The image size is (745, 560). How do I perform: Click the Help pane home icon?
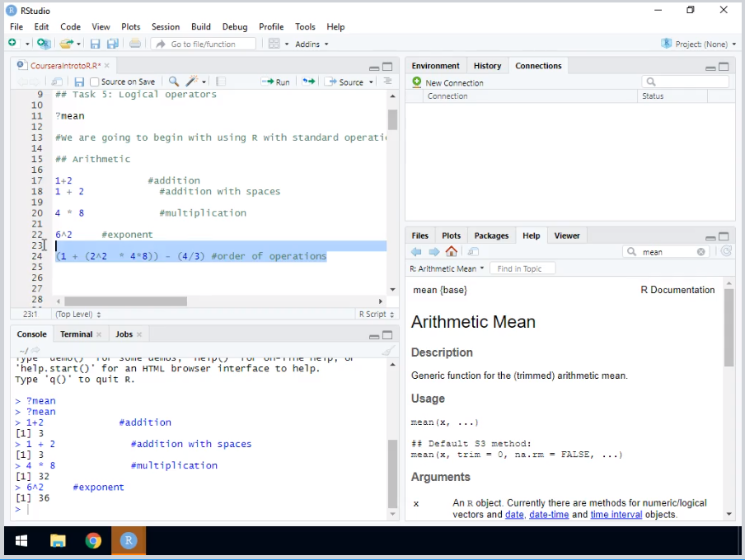pos(452,252)
